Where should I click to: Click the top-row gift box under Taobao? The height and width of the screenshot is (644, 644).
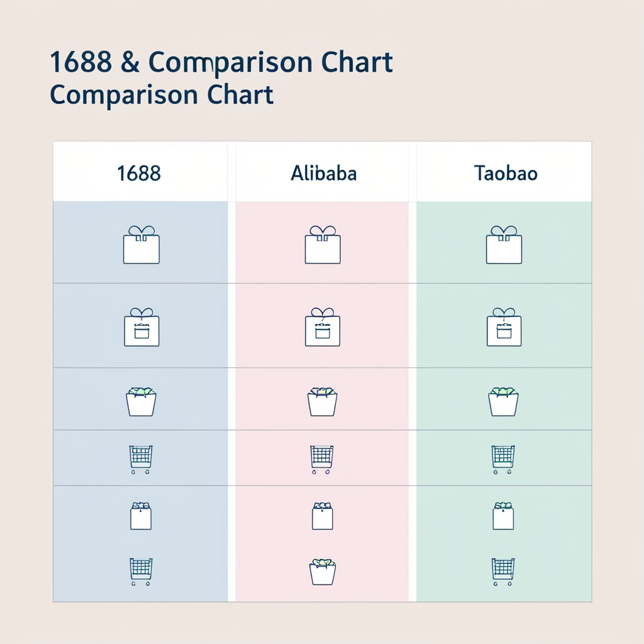504,245
